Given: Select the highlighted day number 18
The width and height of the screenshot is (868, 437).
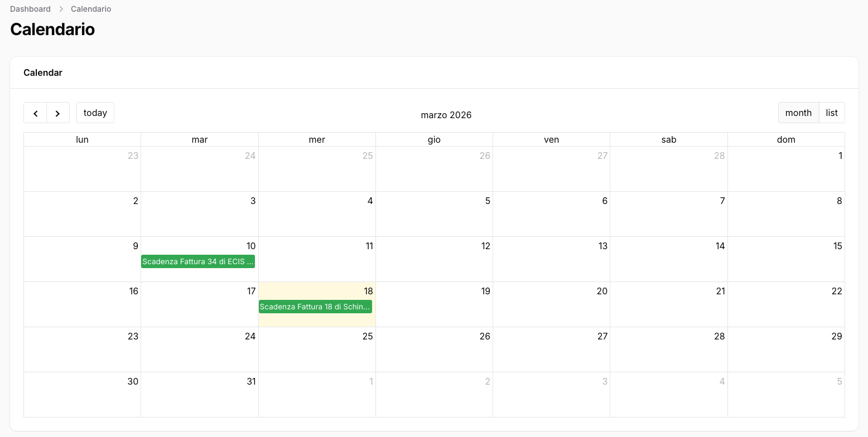Looking at the screenshot, I should (x=368, y=291).
